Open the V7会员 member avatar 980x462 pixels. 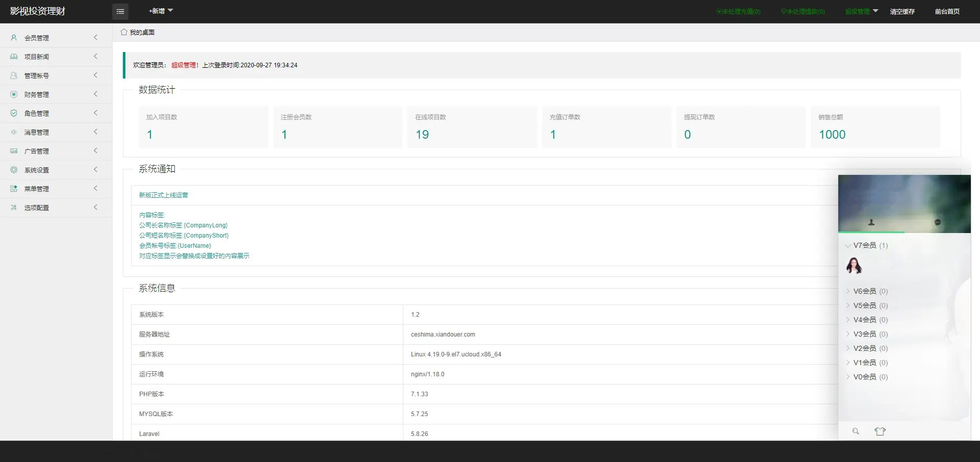point(854,266)
